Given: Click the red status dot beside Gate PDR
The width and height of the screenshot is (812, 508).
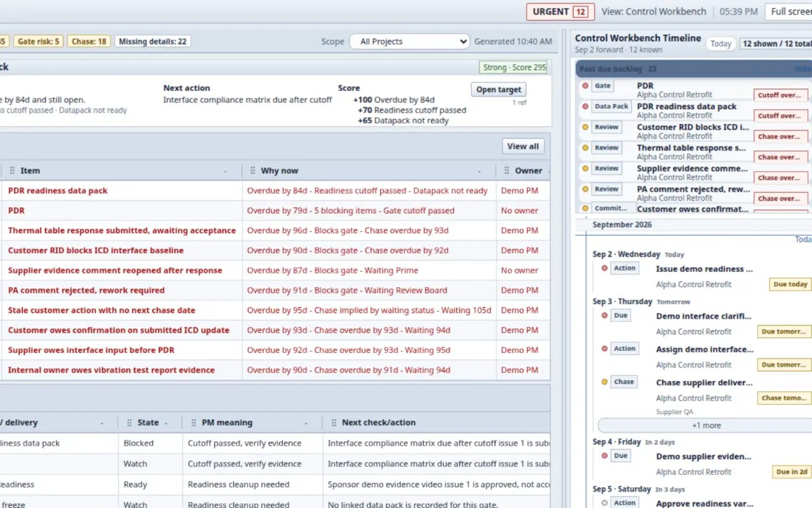Looking at the screenshot, I should pyautogui.click(x=585, y=86).
